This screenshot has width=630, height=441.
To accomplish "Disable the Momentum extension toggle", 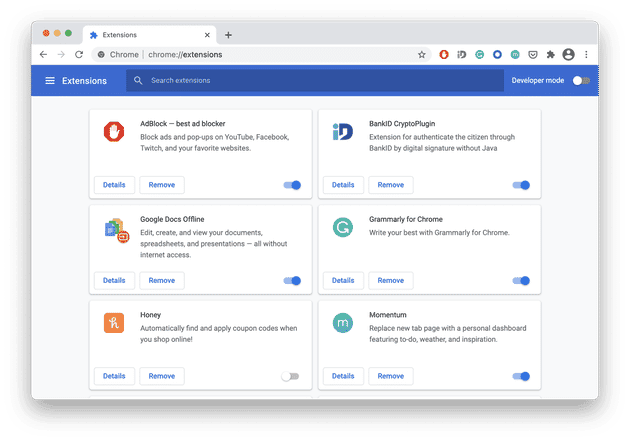I will click(521, 376).
